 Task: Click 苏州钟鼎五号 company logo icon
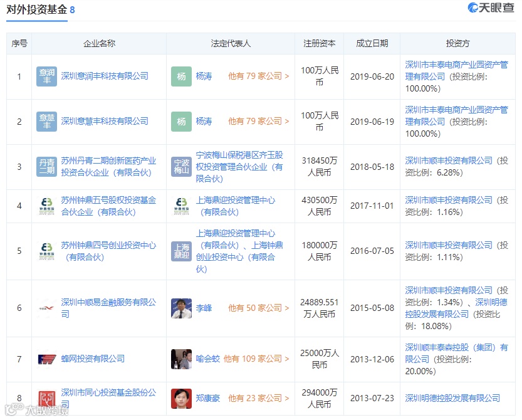46,206
